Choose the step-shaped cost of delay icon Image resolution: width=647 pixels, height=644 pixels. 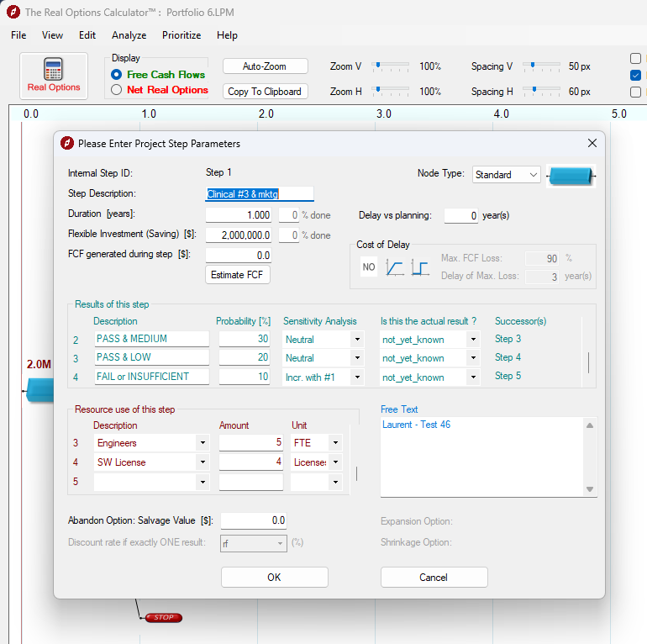pos(419,267)
